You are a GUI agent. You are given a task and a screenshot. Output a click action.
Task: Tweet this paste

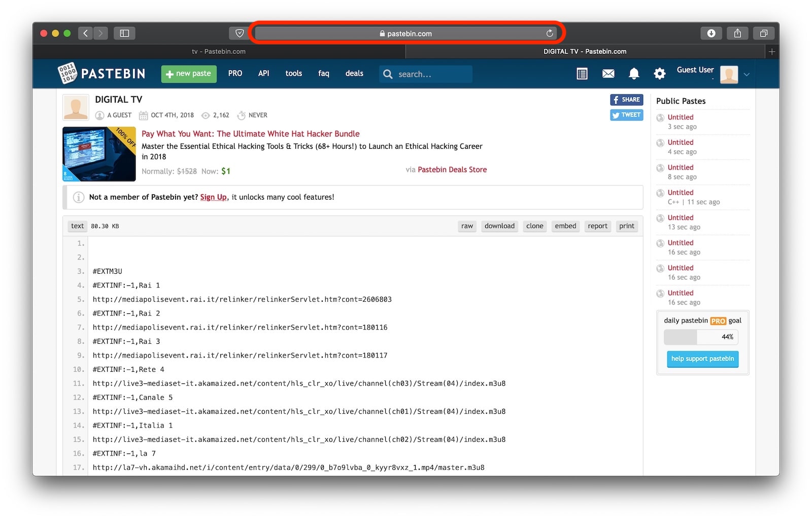click(x=626, y=115)
